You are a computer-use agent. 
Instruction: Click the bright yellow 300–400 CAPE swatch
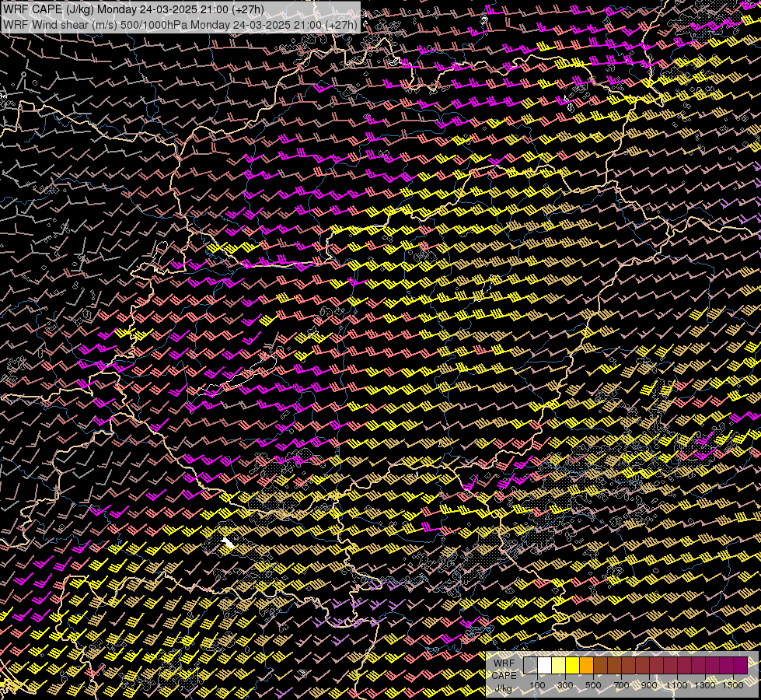[573, 665]
